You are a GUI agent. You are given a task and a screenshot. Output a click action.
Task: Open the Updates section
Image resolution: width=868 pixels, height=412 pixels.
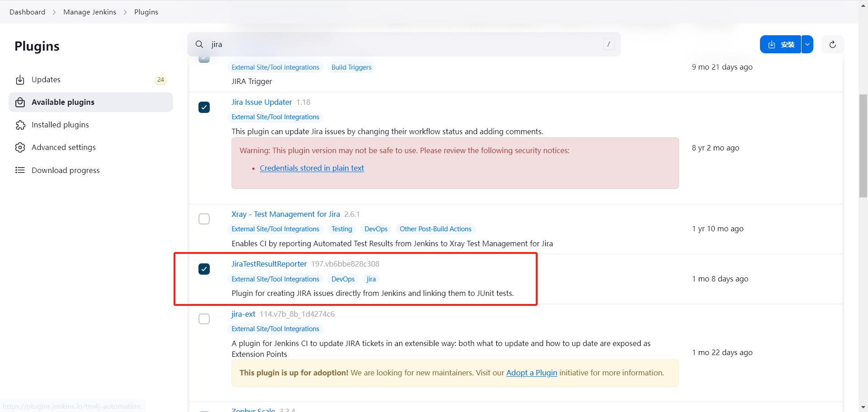[91, 80]
